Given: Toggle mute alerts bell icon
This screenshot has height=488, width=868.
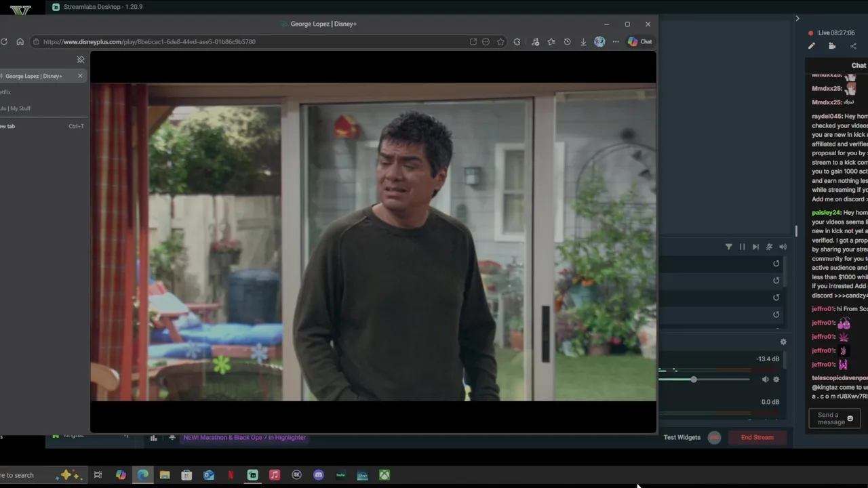Looking at the screenshot, I should click(x=769, y=247).
